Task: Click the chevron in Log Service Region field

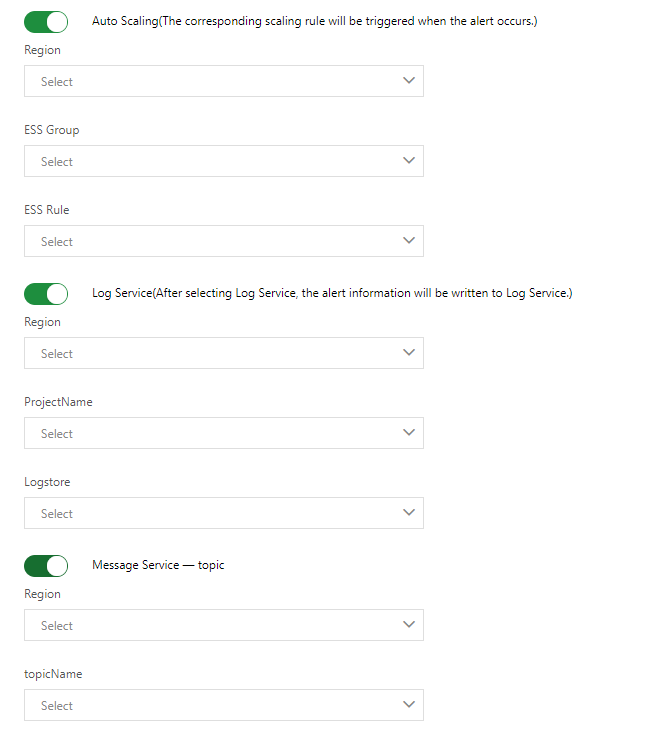Action: coord(408,352)
